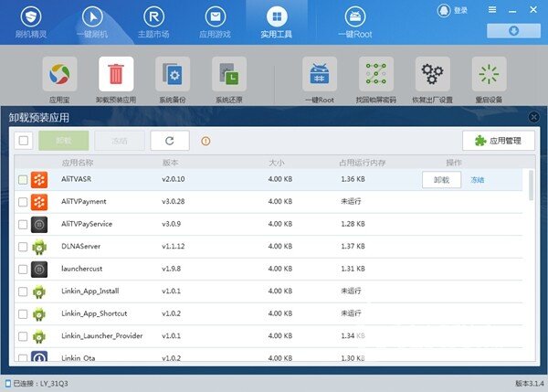The height and width of the screenshot is (392, 548).
Task: Open the 刷机精灵 home tab
Action: pos(31,22)
